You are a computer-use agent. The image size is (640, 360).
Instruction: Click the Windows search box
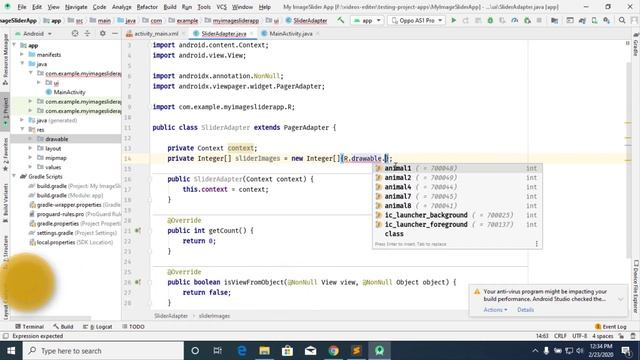(103, 351)
